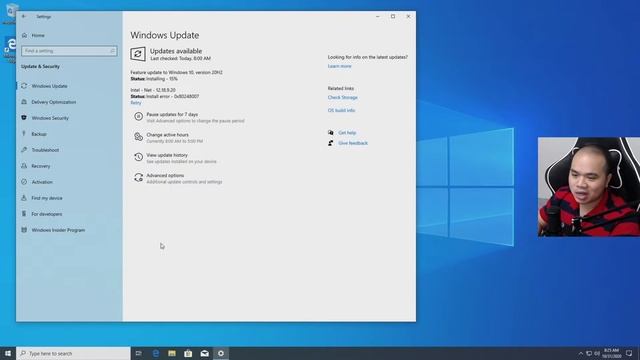This screenshot has height=360, width=640.
Task: Click the clock icon for active hours
Action: [x=138, y=137]
